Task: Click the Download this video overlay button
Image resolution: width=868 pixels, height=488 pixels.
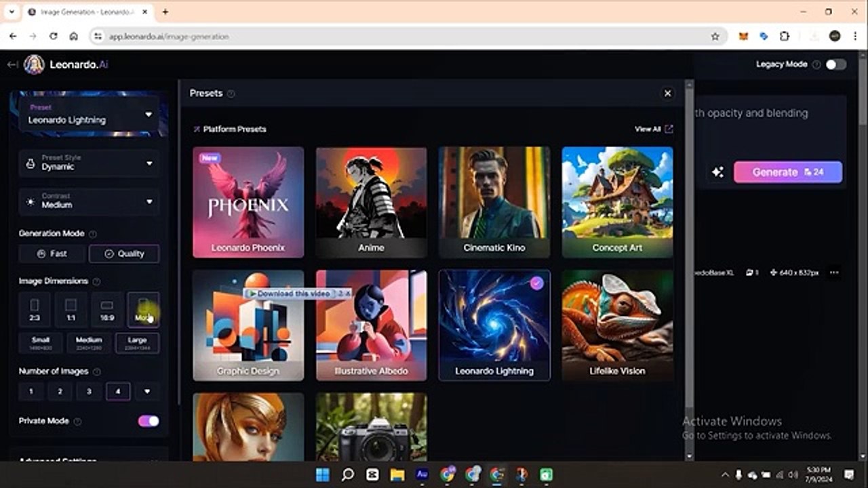Action: [290, 293]
